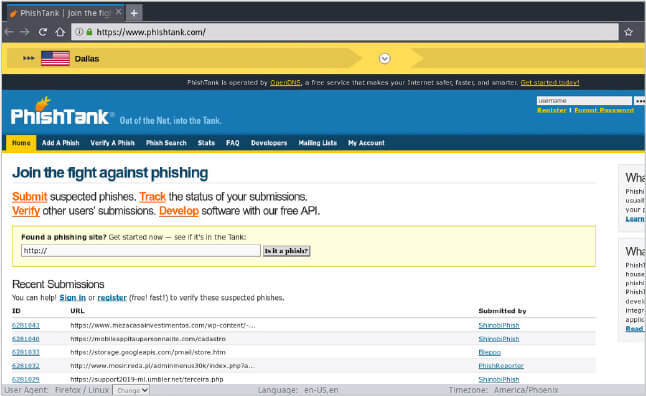This screenshot has width=646, height=396.
Task: Click the Dallas location label
Action: (x=87, y=59)
